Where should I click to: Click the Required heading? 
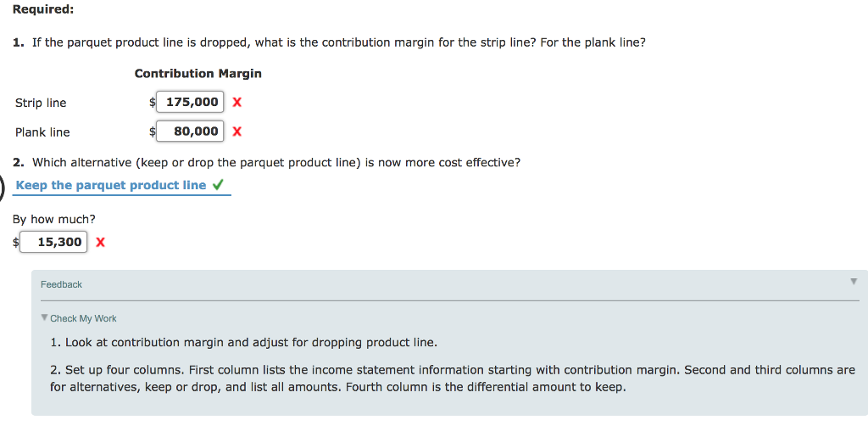(43, 10)
